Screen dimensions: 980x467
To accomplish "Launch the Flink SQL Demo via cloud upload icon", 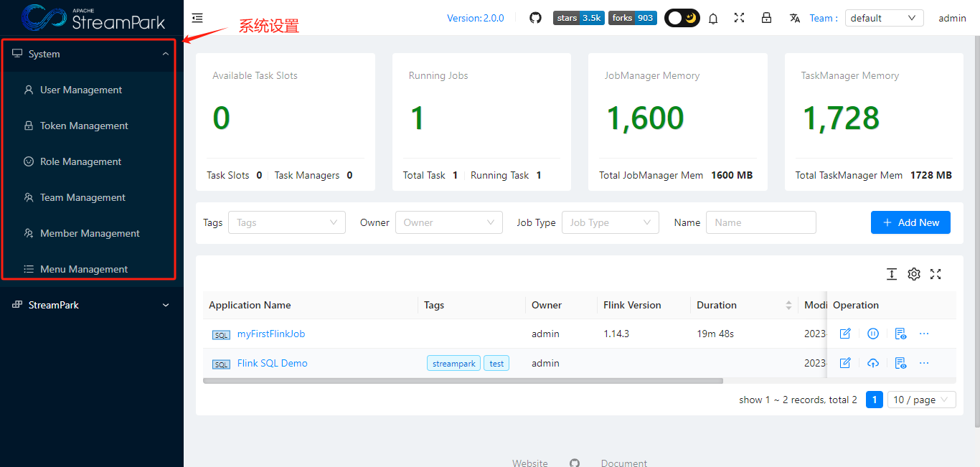I will point(873,363).
